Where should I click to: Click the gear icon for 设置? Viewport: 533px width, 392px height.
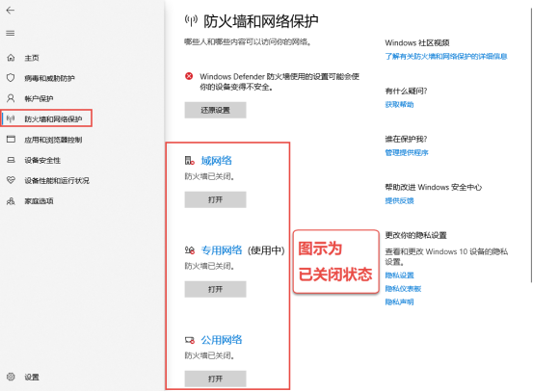click(11, 377)
